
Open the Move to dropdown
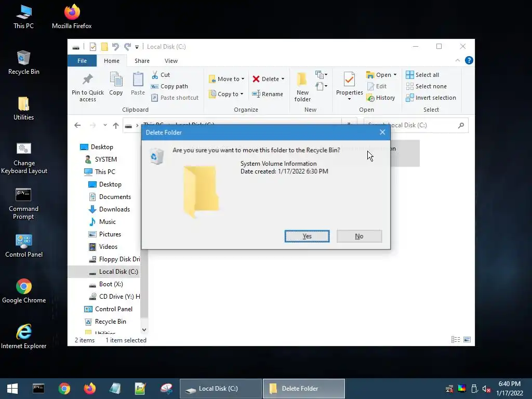point(227,79)
